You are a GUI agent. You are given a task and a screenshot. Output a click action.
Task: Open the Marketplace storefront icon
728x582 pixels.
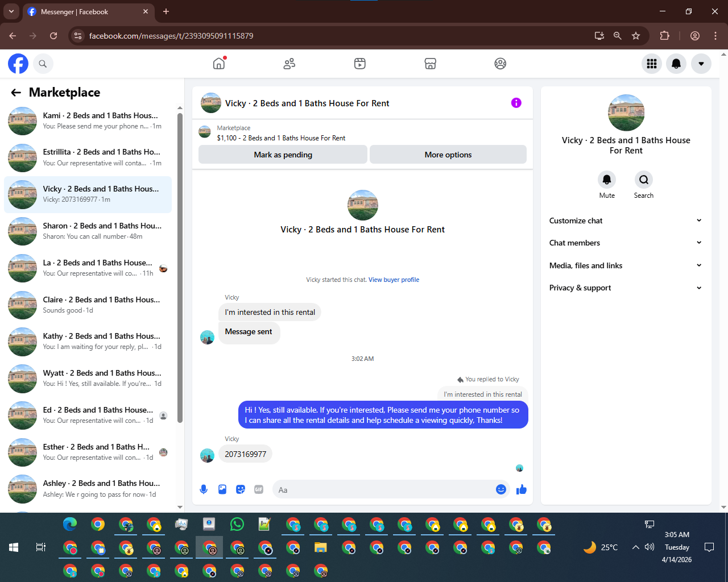[431, 64]
